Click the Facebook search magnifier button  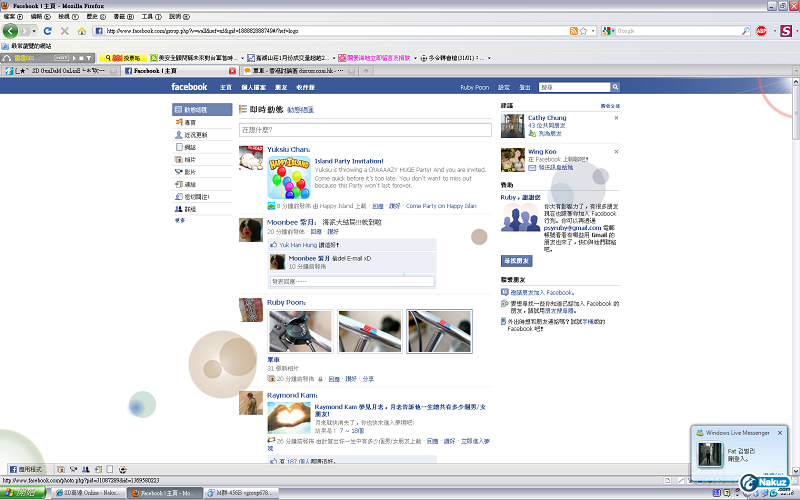(x=615, y=87)
